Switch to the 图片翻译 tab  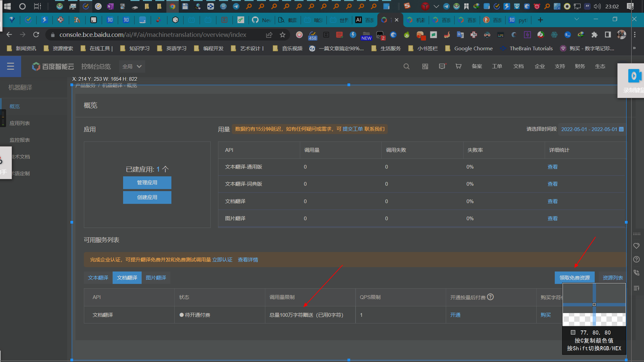point(156,278)
